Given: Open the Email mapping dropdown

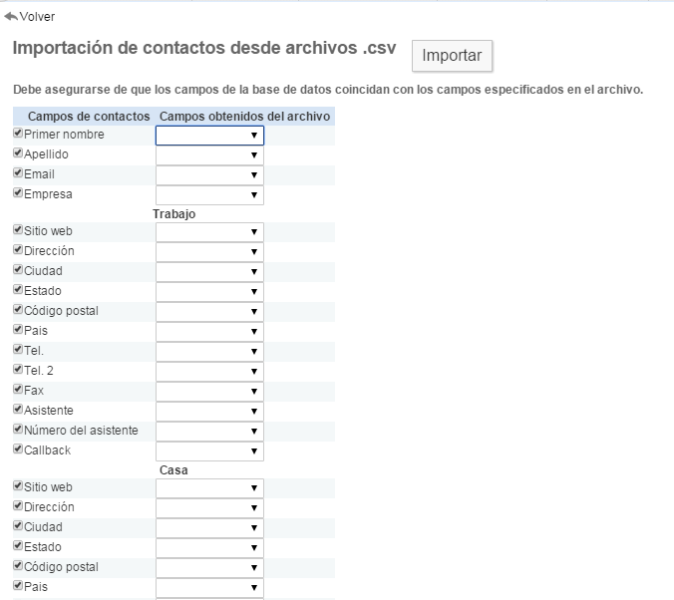Looking at the screenshot, I should pos(209,175).
